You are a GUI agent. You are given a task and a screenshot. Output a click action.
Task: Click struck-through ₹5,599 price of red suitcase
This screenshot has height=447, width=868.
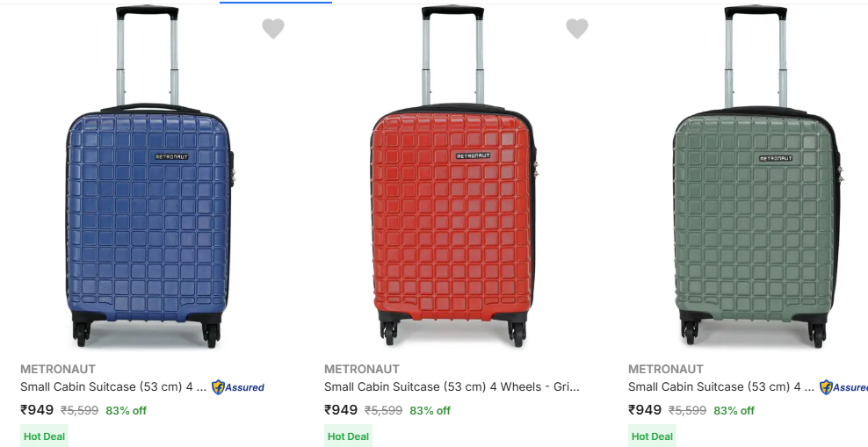click(383, 410)
